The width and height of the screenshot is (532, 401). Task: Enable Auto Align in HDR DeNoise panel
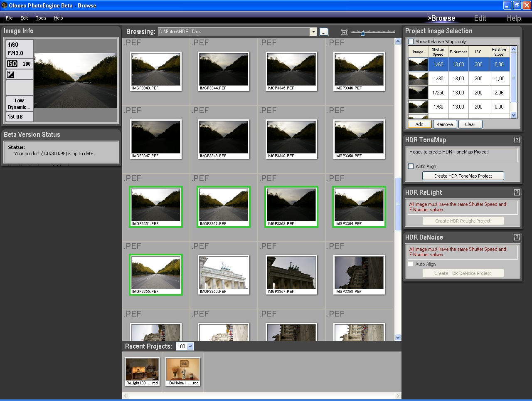[x=411, y=264]
